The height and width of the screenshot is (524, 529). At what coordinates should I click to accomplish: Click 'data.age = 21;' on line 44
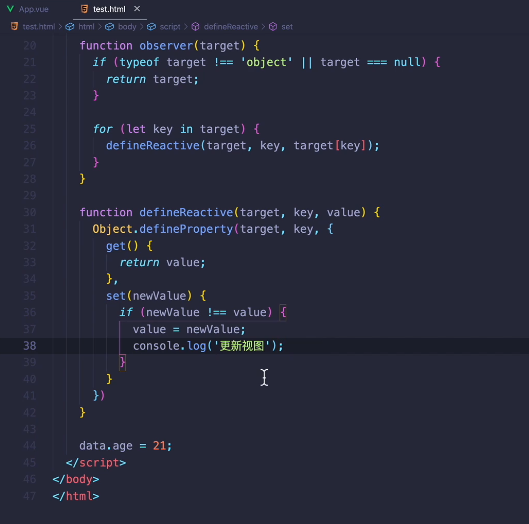tap(126, 446)
